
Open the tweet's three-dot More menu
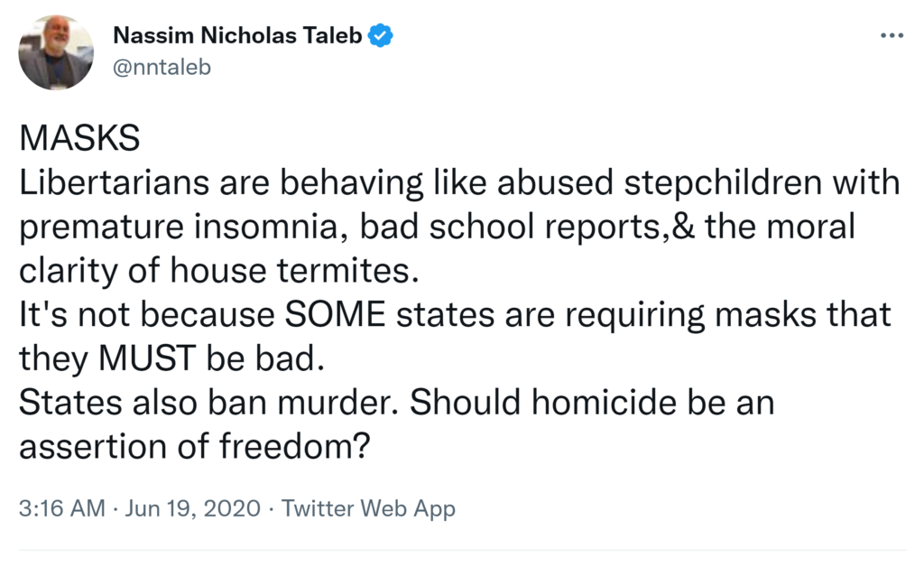pos(891,36)
